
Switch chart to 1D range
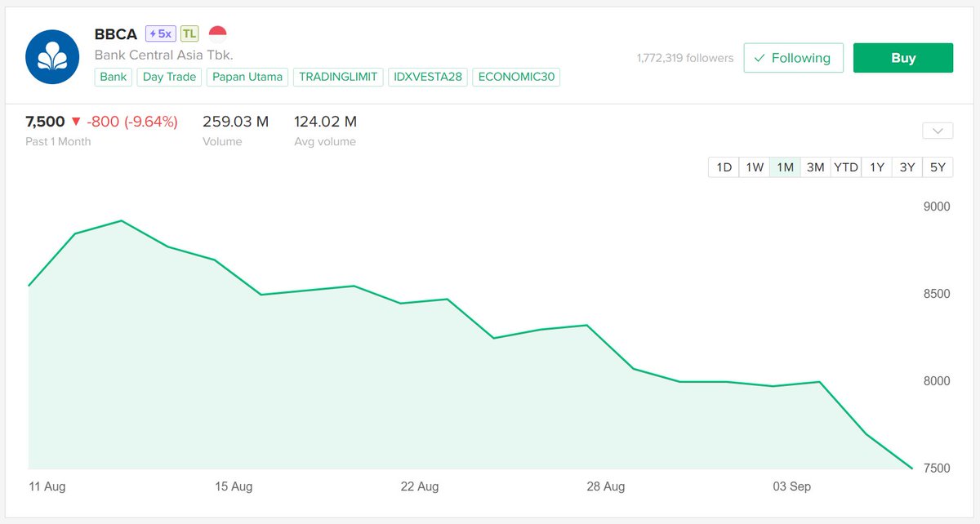coord(724,167)
